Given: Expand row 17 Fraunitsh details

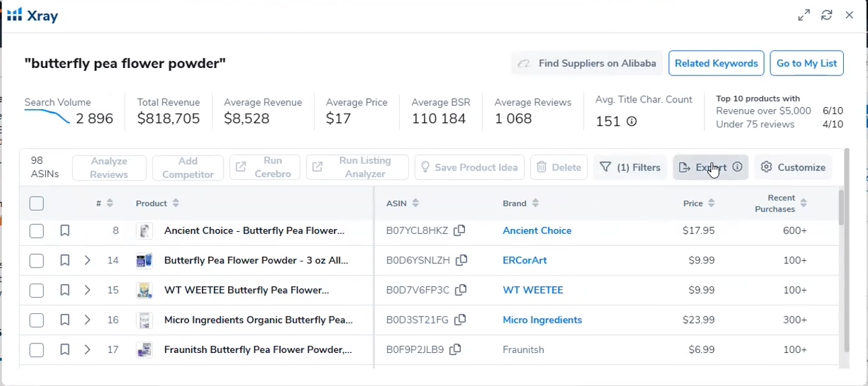Looking at the screenshot, I should (87, 350).
